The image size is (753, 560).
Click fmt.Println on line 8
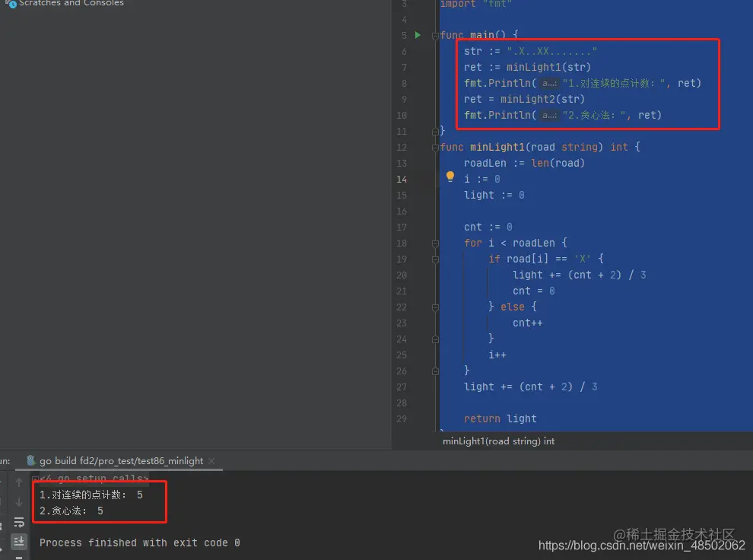pos(497,83)
